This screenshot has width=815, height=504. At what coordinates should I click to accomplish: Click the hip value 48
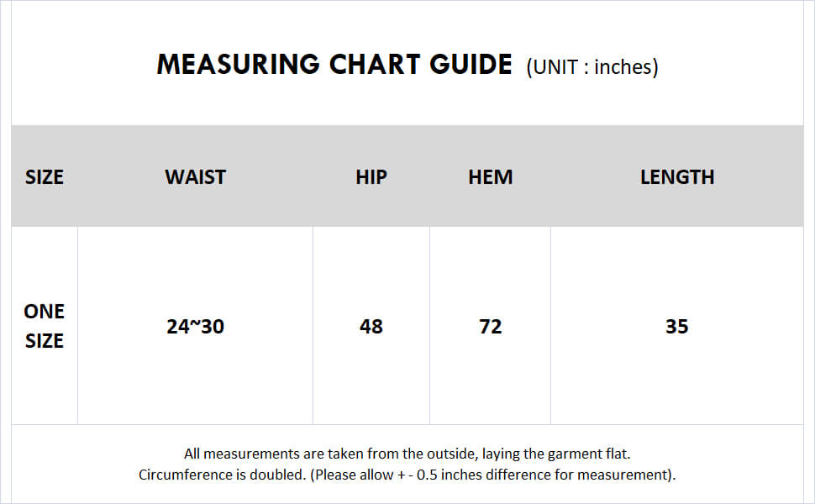tap(371, 326)
